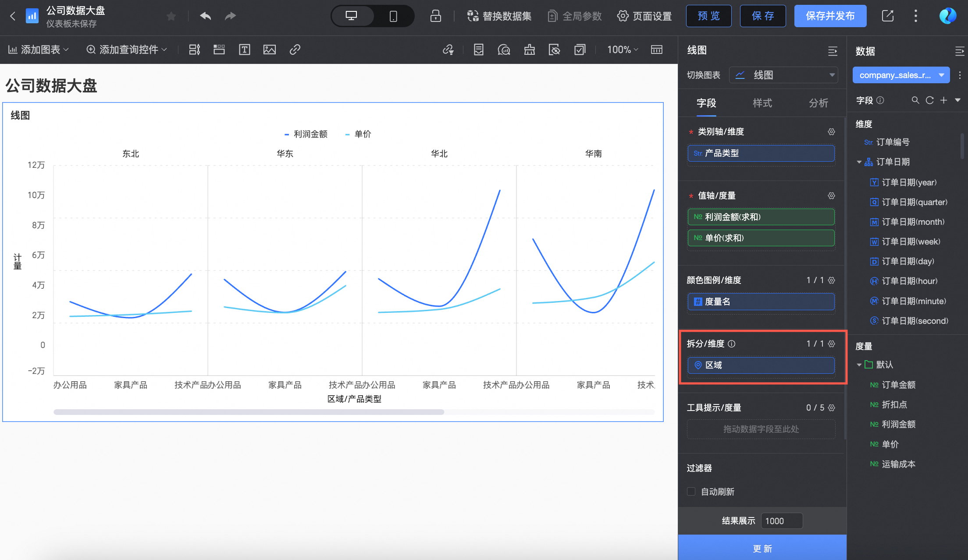The width and height of the screenshot is (968, 560).
Task: Insert a link widget
Action: (295, 50)
